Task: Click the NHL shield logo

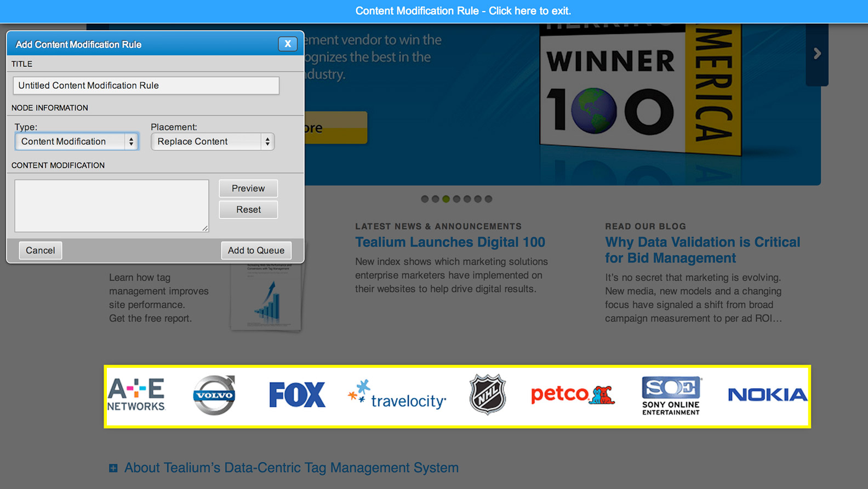Action: click(x=488, y=394)
